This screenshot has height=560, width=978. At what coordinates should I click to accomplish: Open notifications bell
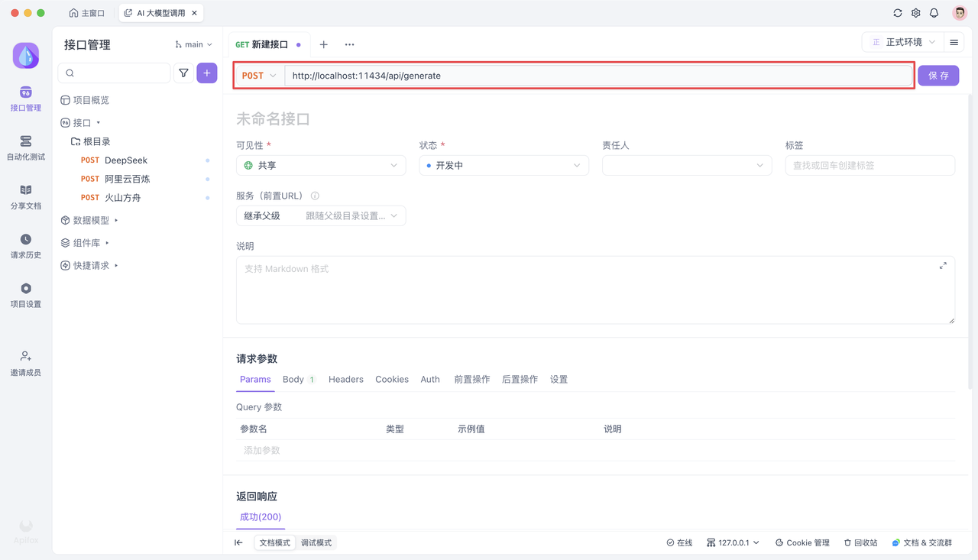point(934,13)
